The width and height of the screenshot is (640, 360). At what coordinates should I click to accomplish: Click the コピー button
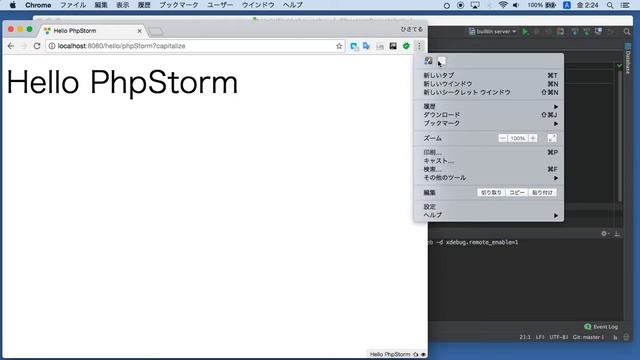[x=517, y=192]
